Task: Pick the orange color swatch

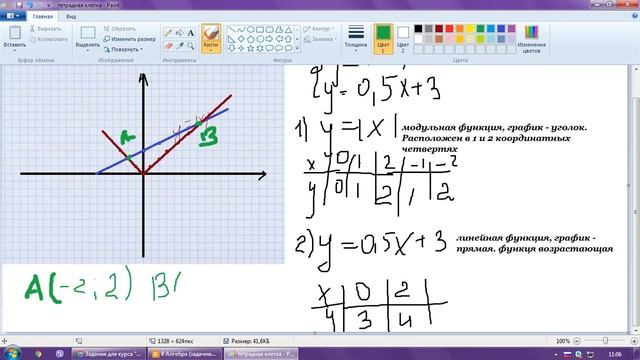Action: click(460, 29)
